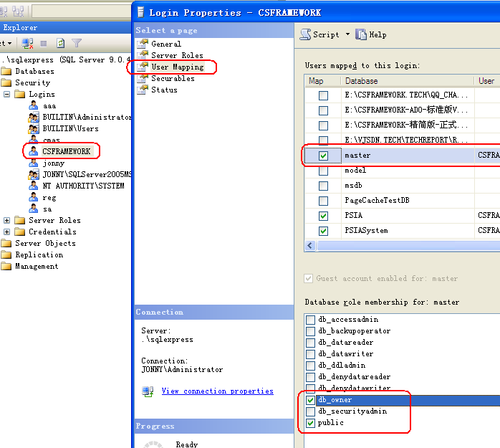Select the jonny login in the tree
Viewport: 500px width, 448px height.
(x=53, y=163)
